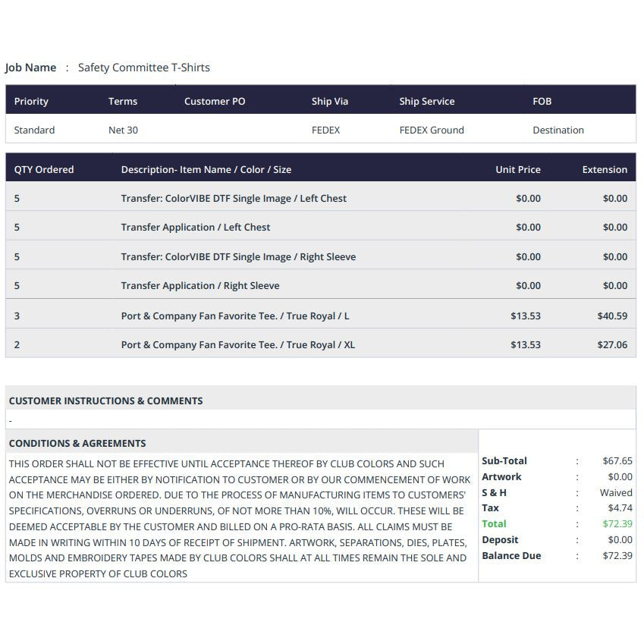Click the Extension column header

[605, 169]
